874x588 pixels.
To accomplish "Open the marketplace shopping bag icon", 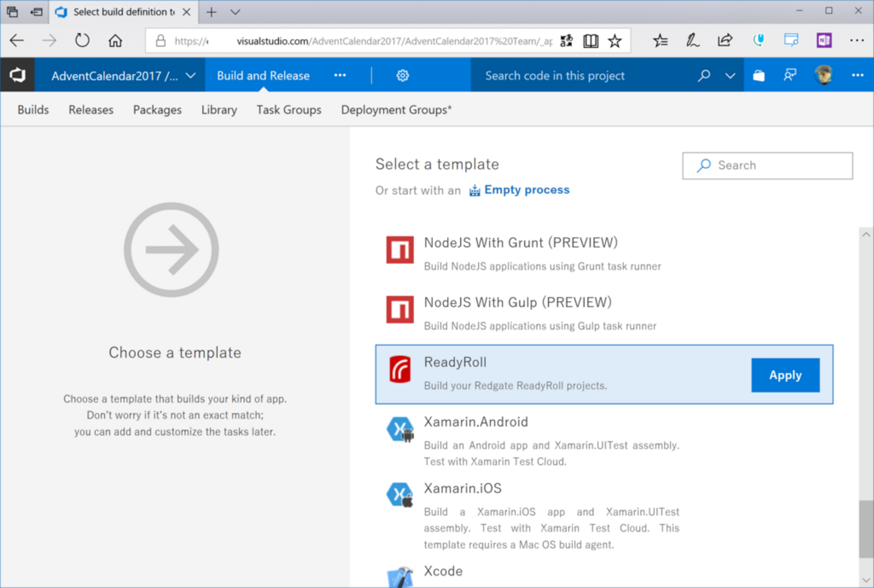I will (x=758, y=75).
